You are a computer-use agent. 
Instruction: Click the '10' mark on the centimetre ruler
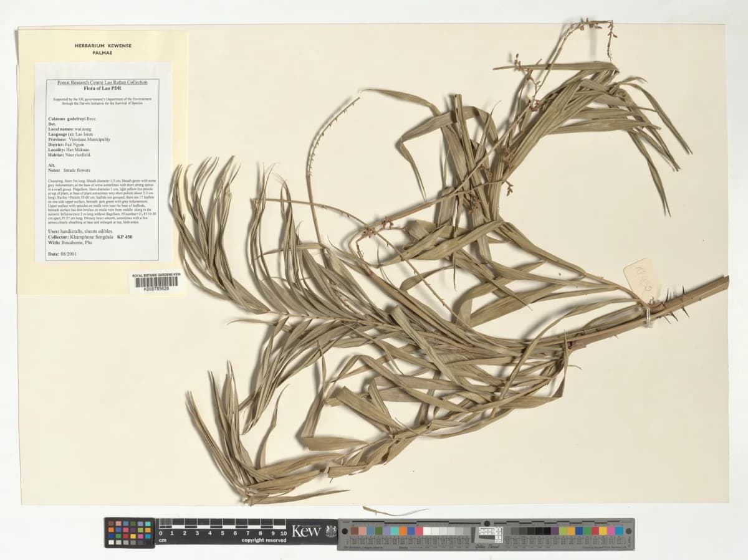(284, 533)
